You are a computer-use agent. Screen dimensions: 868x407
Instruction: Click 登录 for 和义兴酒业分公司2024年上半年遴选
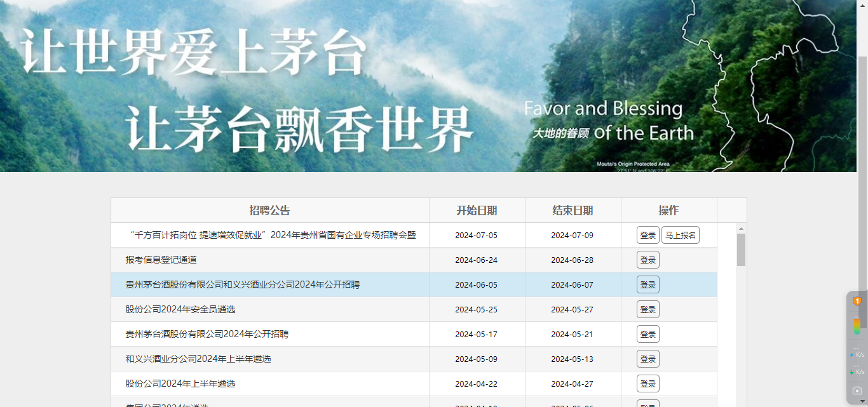[648, 359]
